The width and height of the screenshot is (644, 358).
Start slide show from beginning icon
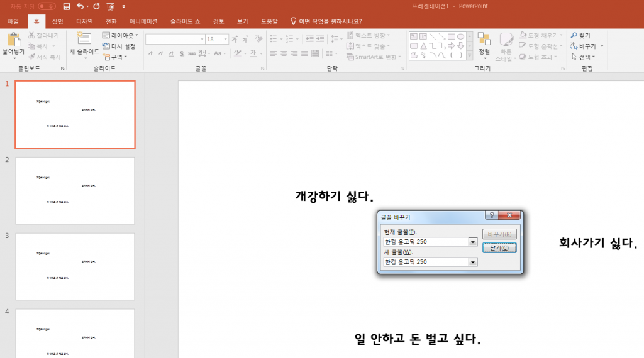pyautogui.click(x=111, y=6)
